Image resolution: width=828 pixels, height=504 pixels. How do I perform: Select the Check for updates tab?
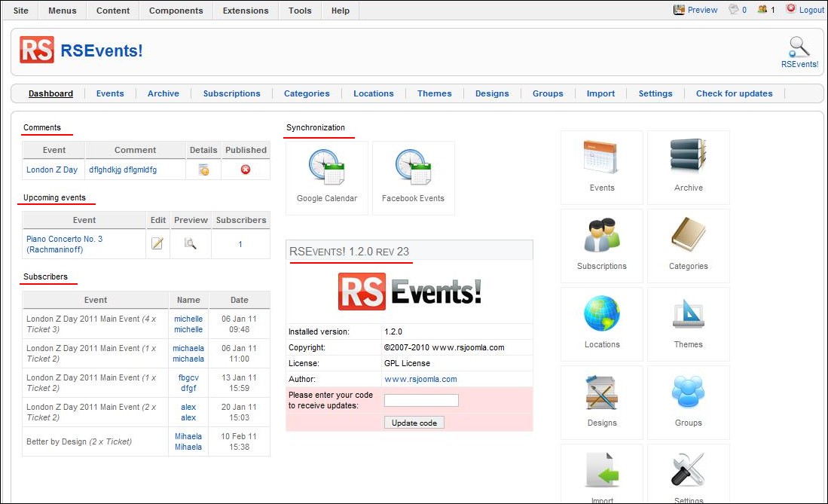(x=734, y=93)
